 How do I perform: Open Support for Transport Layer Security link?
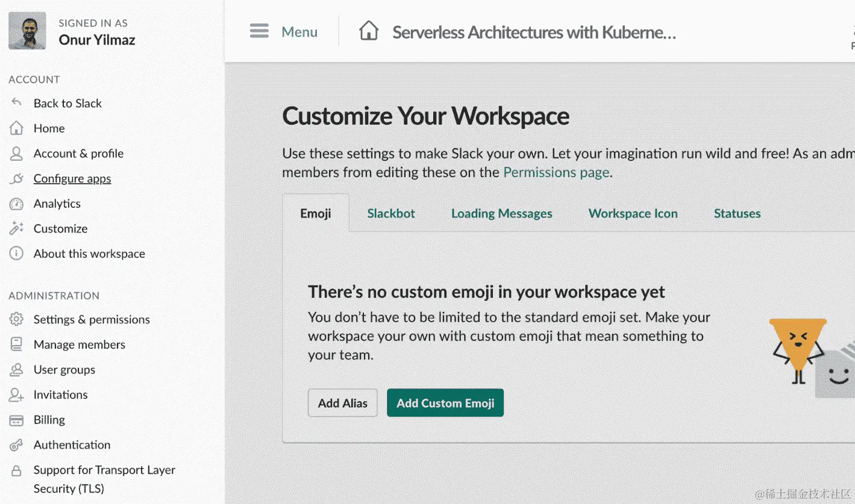pyautogui.click(x=104, y=479)
